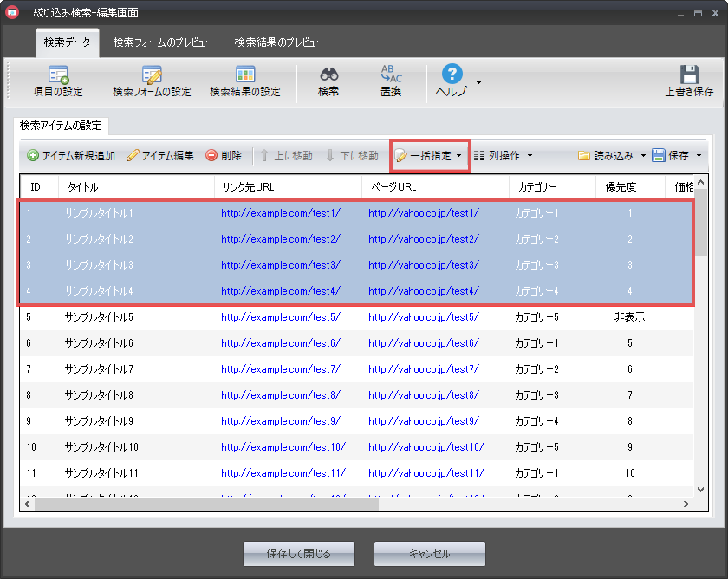This screenshot has height=579, width=728.
Task: Switch to 検索結果のプレビュー tab
Action: tap(279, 42)
